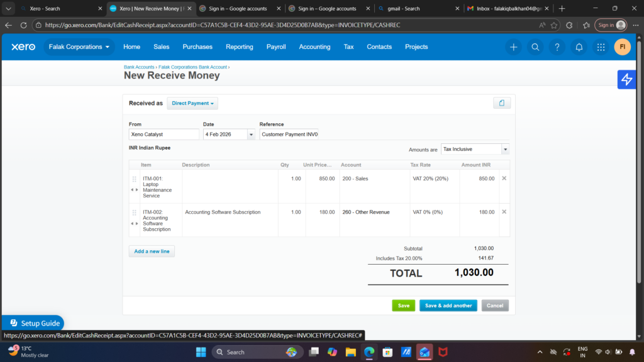The width and height of the screenshot is (644, 362).
Task: Open Xero search magnifier
Action: tap(535, 47)
